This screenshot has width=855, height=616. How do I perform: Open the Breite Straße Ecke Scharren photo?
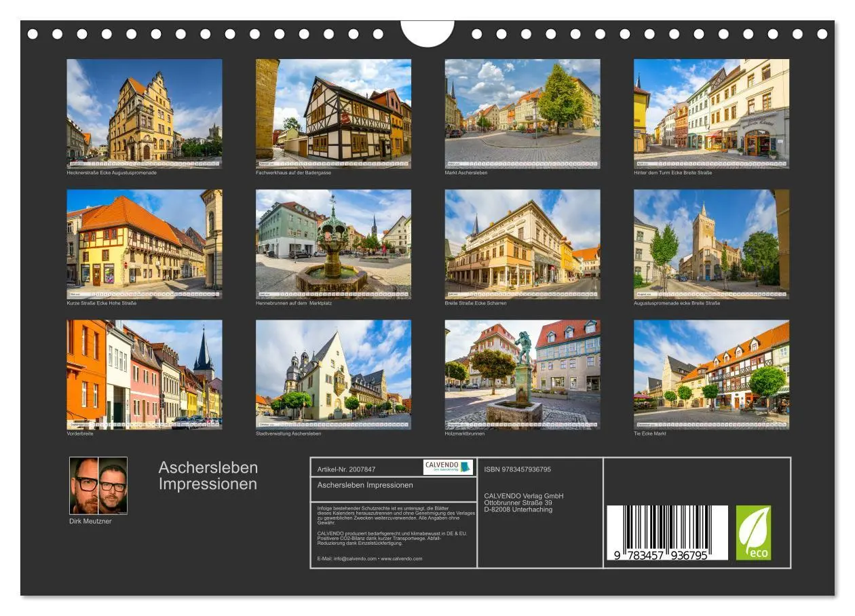(522, 244)
